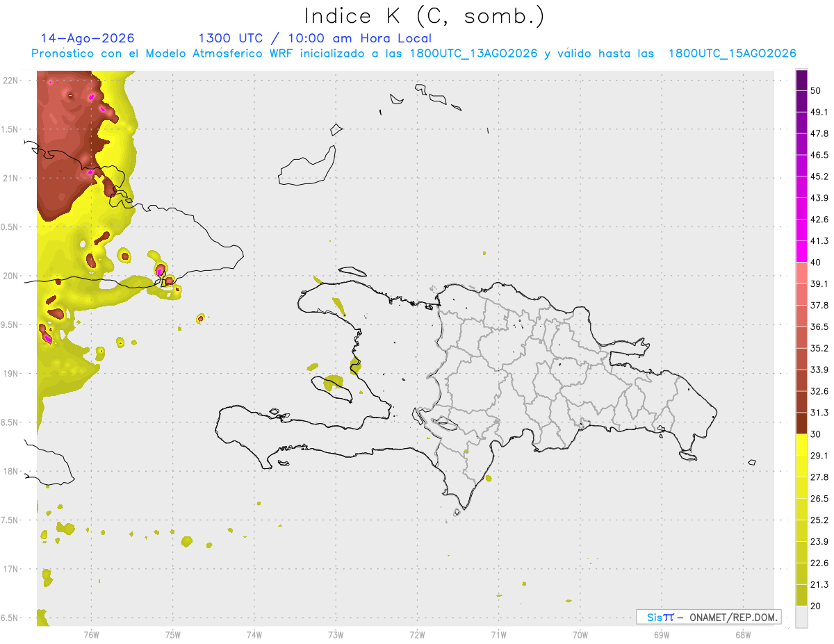Click the legend value '23.9'
This screenshot has width=834, height=644.
pos(819,542)
